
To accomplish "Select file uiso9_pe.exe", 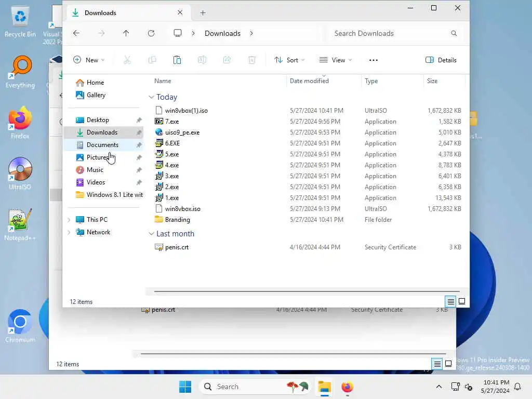I will click(x=182, y=132).
